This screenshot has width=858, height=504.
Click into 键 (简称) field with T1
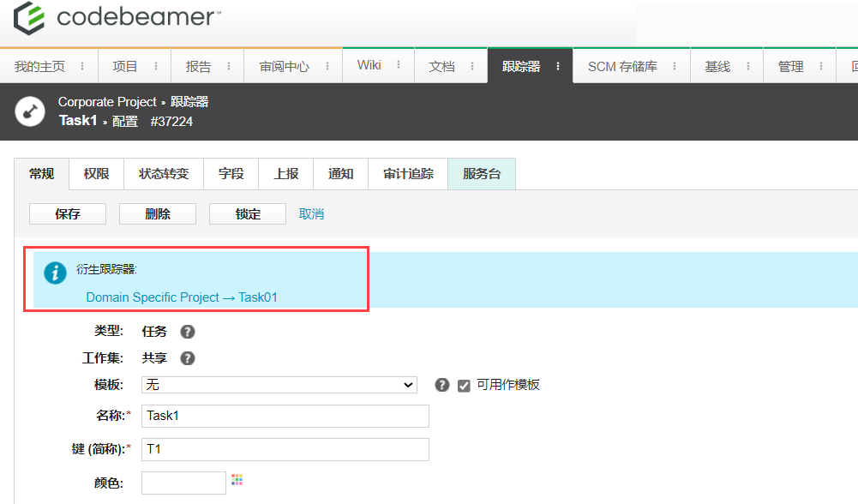pyautogui.click(x=285, y=449)
